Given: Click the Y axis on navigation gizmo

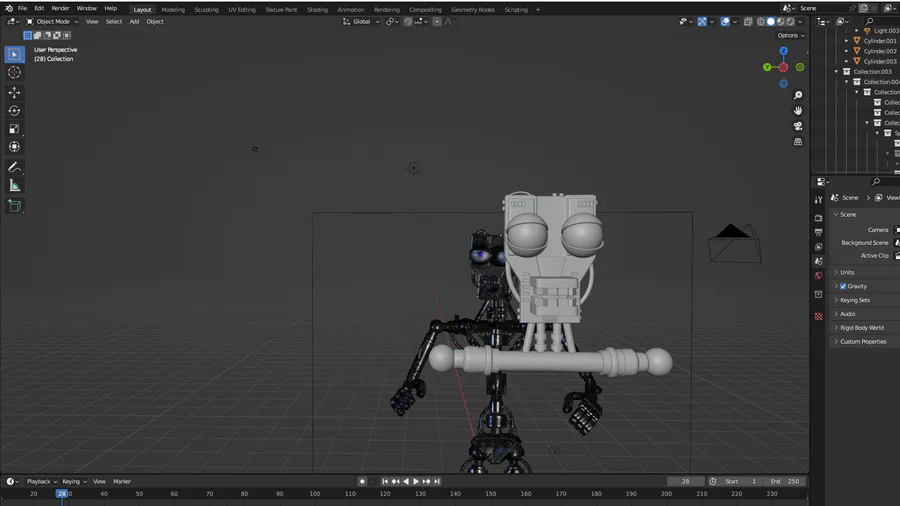Looking at the screenshot, I should click(x=767, y=67).
